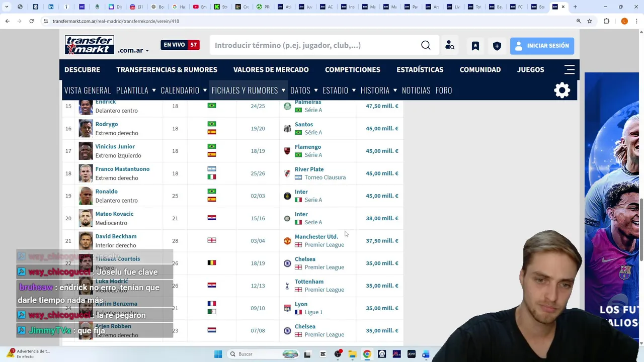The width and height of the screenshot is (644, 362).
Task: Open Franco Mastantuono's player link
Action: pyautogui.click(x=122, y=169)
